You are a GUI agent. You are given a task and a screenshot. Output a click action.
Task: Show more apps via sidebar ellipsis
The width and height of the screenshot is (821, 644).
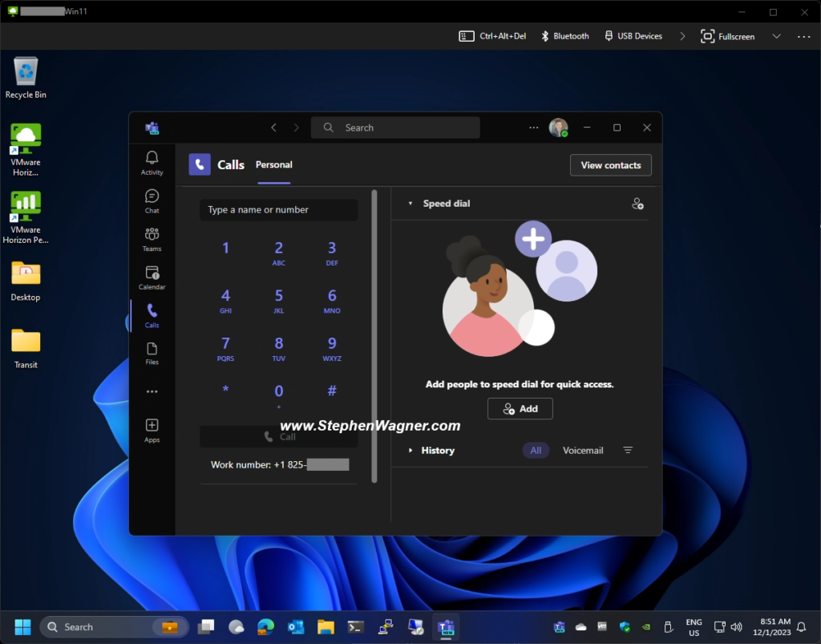152,391
